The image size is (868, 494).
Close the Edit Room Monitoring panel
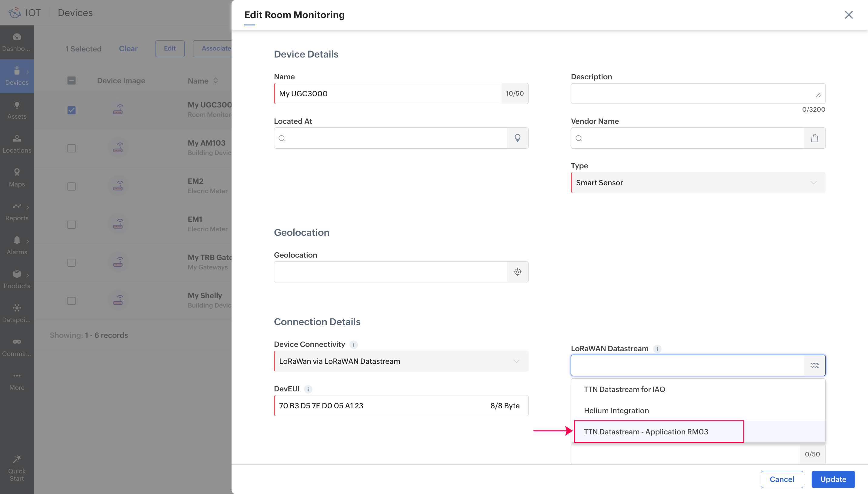(x=848, y=15)
